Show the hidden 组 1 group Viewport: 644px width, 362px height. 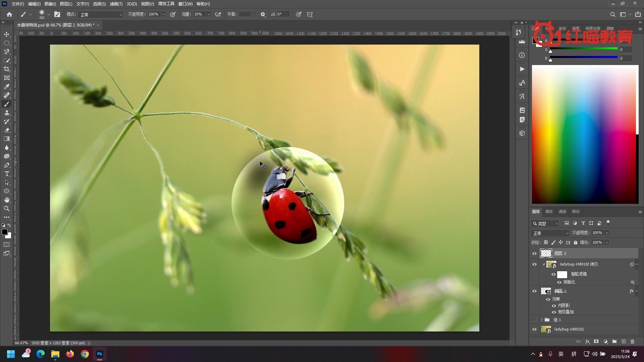pyautogui.click(x=534, y=320)
